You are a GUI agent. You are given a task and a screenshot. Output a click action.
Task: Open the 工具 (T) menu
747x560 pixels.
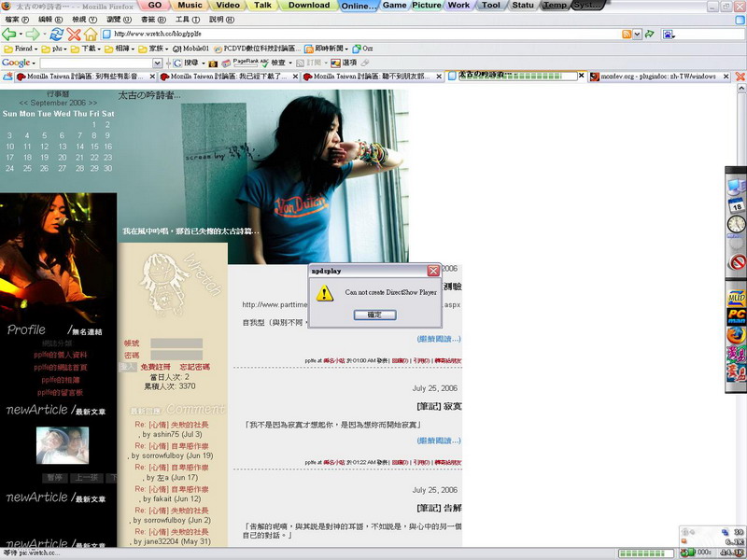coord(188,20)
